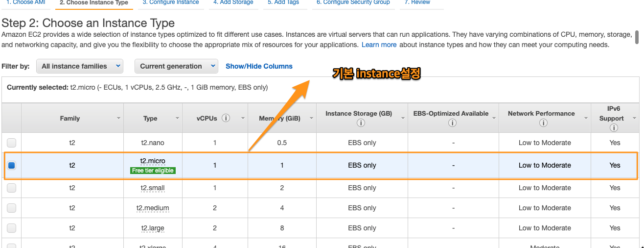
Task: Click the Instance Storage info icon
Action: 361,123
